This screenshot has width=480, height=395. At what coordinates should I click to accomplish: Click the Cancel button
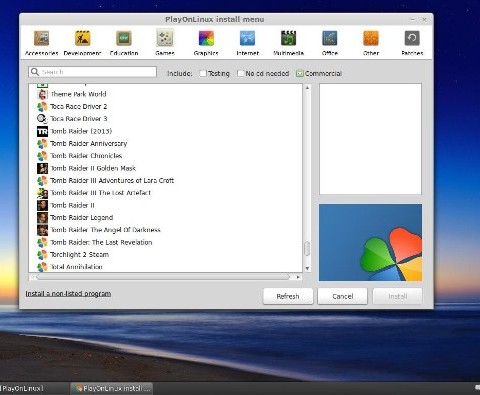point(343,296)
